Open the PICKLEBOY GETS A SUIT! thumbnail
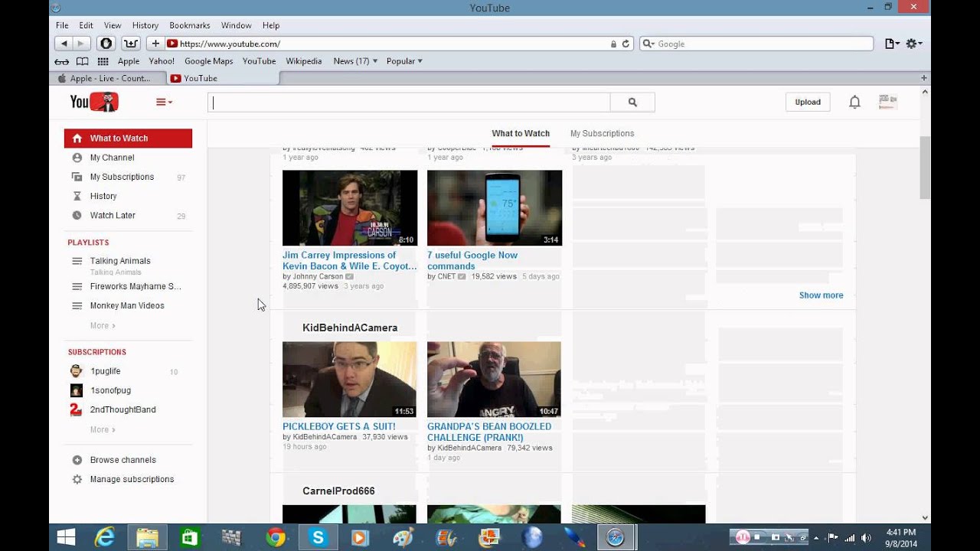The height and width of the screenshot is (551, 980). tap(350, 379)
